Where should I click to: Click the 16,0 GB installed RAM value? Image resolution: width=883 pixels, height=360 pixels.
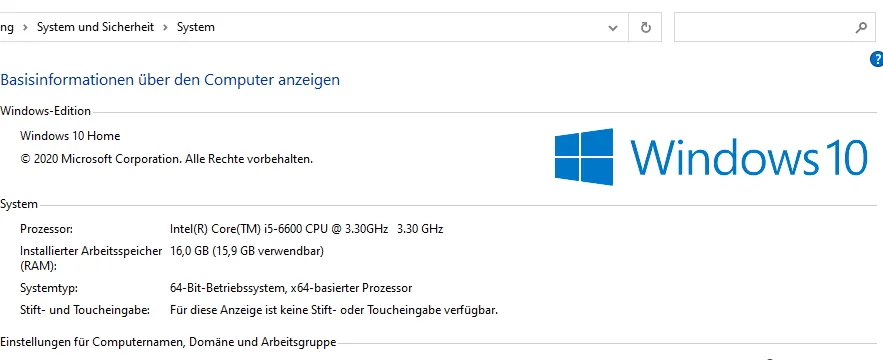tap(247, 251)
